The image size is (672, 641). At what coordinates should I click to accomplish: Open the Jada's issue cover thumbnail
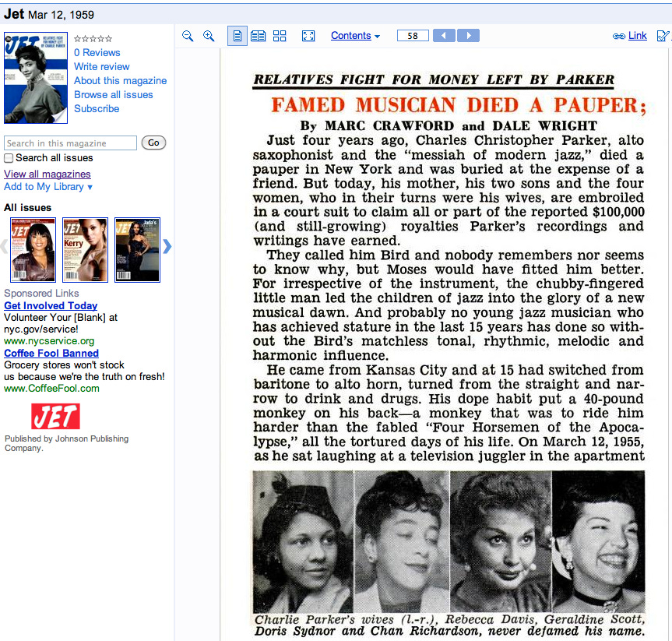point(138,250)
